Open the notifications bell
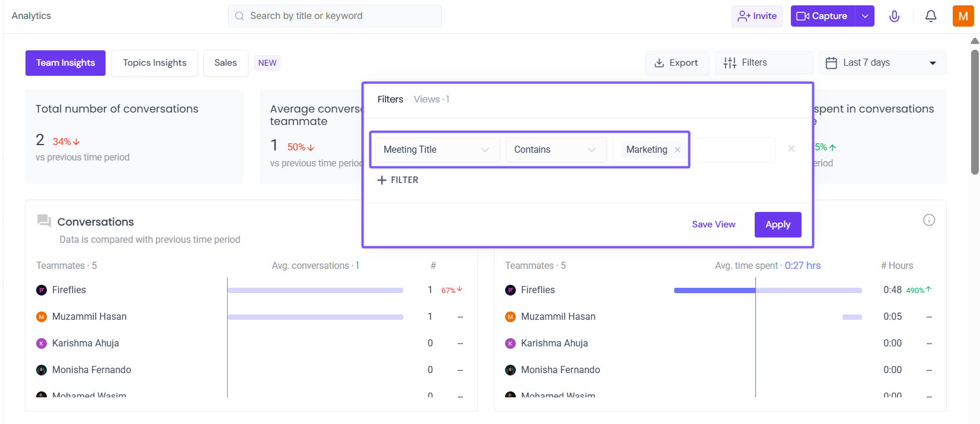 click(931, 16)
